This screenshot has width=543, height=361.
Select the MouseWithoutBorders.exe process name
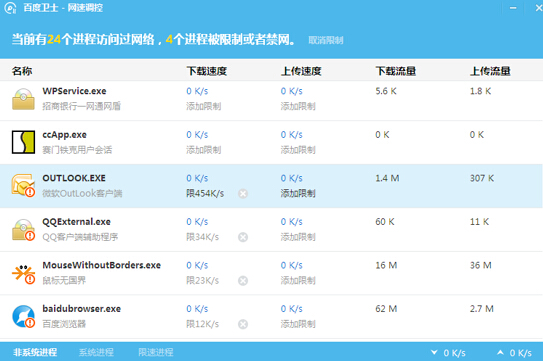coord(101,265)
